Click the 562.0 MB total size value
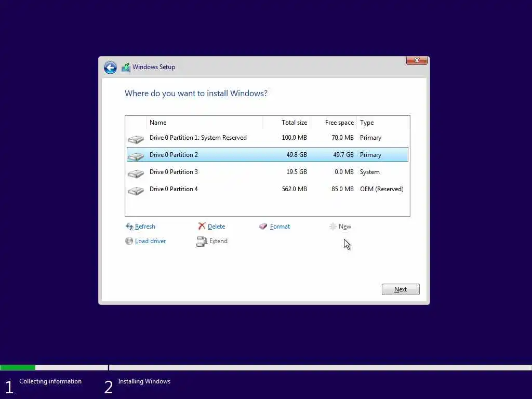The width and height of the screenshot is (532, 399). (294, 189)
